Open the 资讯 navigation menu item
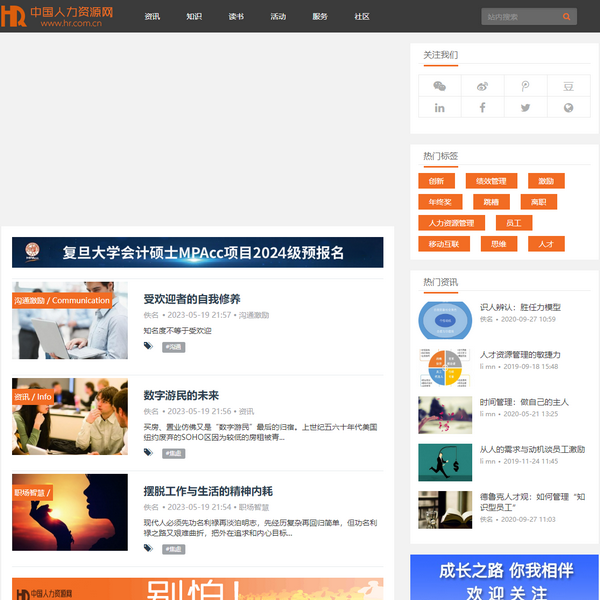Screen dimensions: 600x600 152,17
